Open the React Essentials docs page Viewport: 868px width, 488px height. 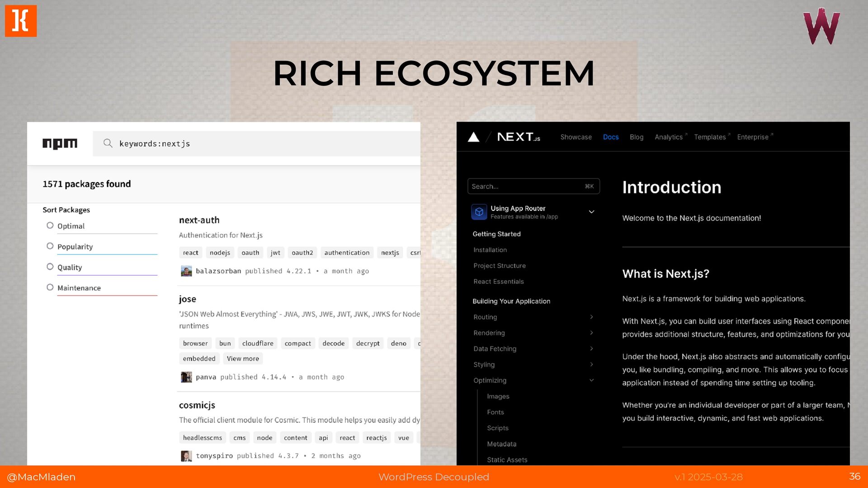[499, 282]
